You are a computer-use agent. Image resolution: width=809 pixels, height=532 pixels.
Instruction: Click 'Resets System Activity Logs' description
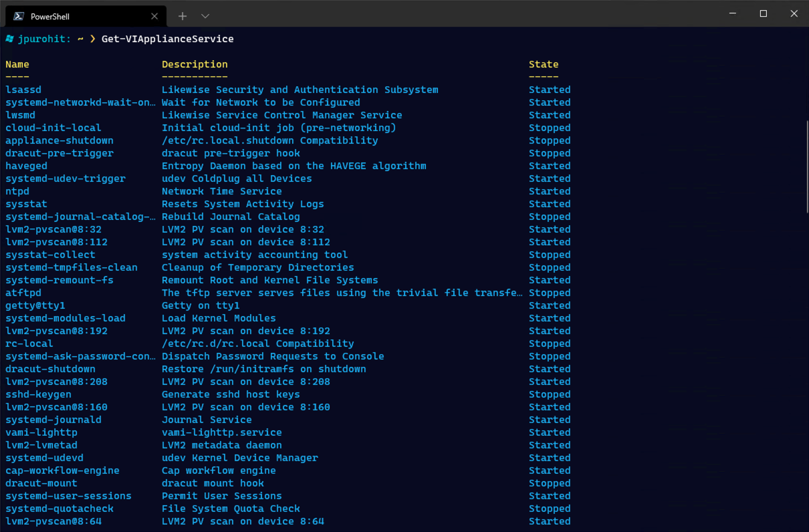[x=243, y=204]
